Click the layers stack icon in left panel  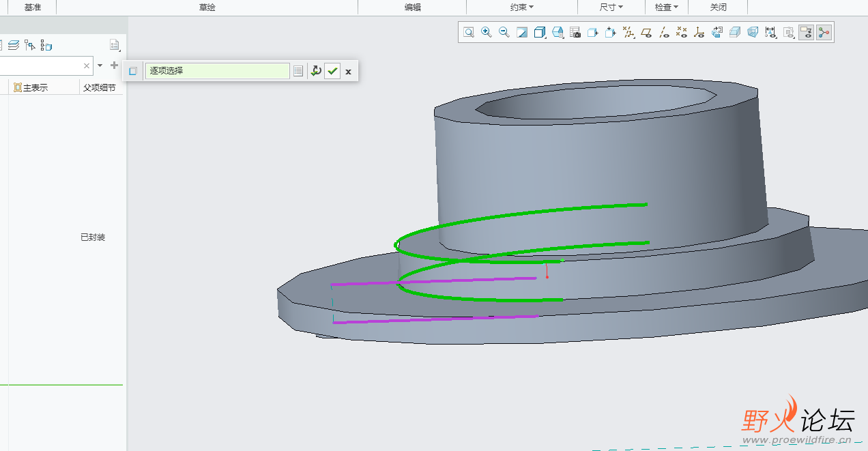click(x=14, y=46)
